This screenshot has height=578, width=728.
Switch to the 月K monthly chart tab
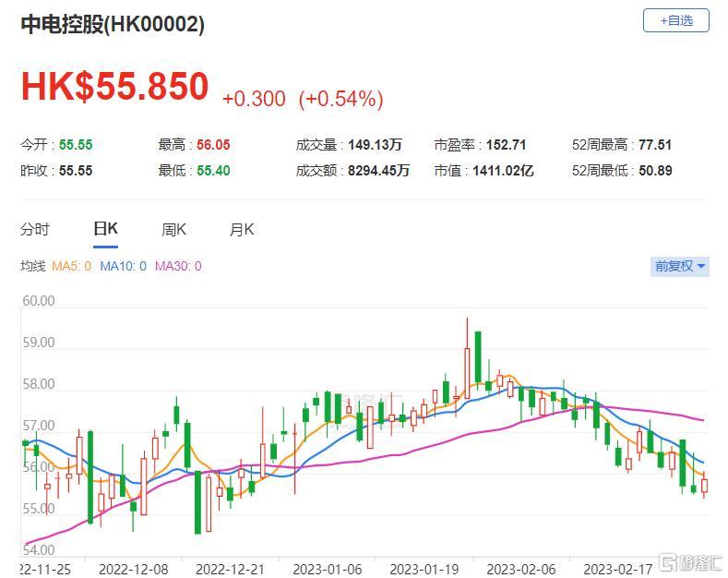coord(242,230)
